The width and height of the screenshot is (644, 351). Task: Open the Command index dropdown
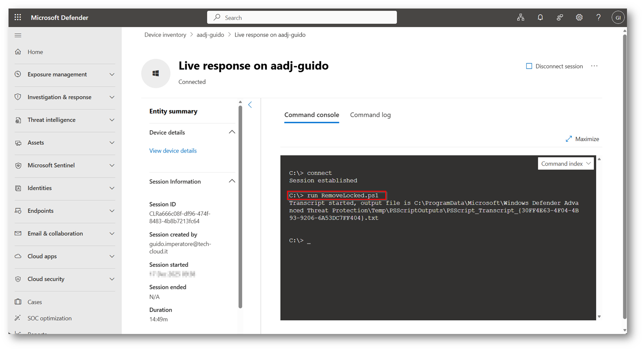(x=566, y=164)
